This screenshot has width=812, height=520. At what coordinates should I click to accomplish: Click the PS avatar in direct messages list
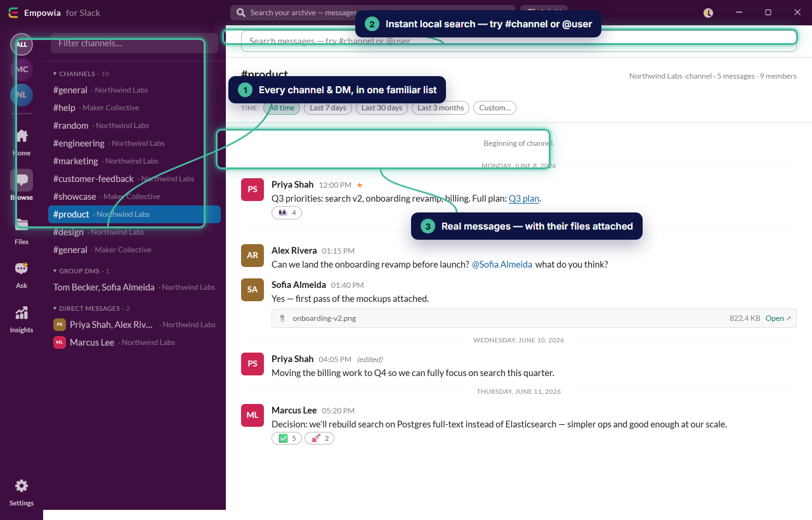[x=60, y=325]
